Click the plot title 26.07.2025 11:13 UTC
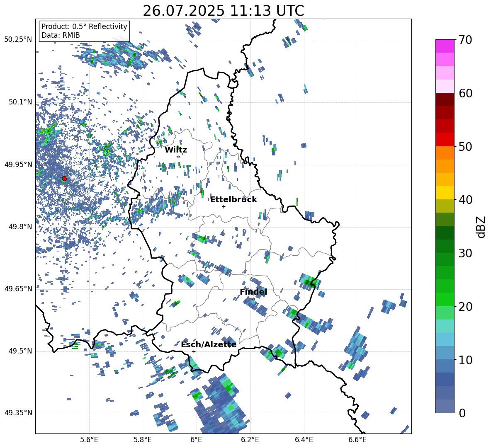The image size is (491, 448). click(x=224, y=11)
